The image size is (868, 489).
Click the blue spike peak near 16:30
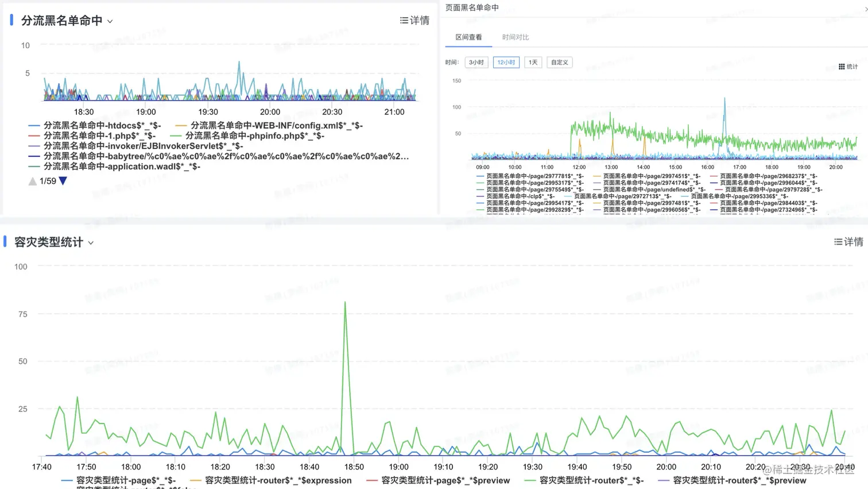(x=724, y=99)
